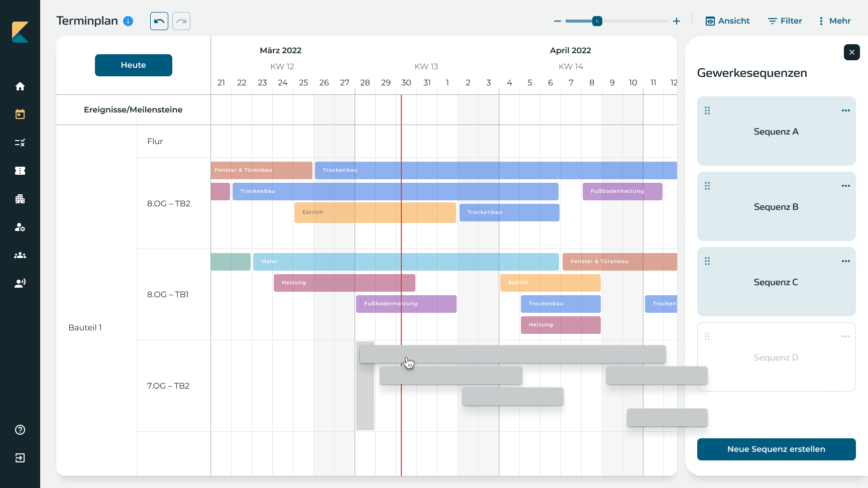
Task: Open the calendar schedule icon in sidebar
Action: click(20, 114)
